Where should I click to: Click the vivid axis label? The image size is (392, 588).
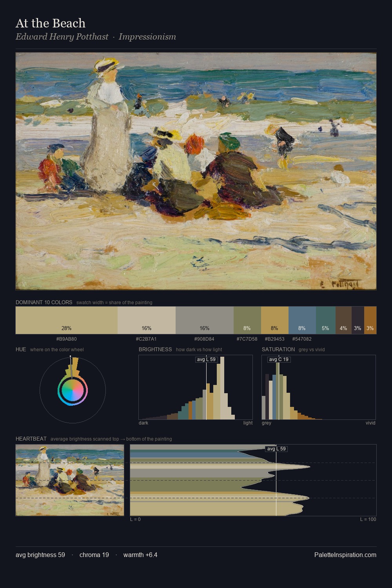370,423
